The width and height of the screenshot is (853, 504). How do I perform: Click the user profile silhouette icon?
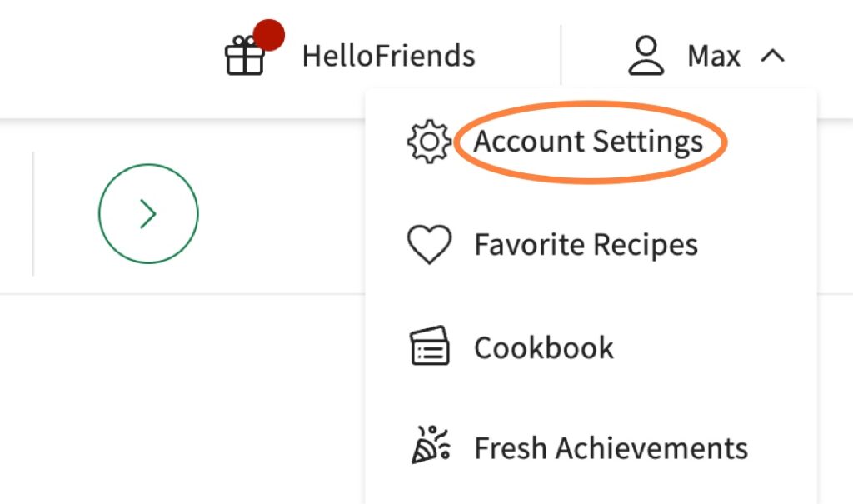coord(646,56)
